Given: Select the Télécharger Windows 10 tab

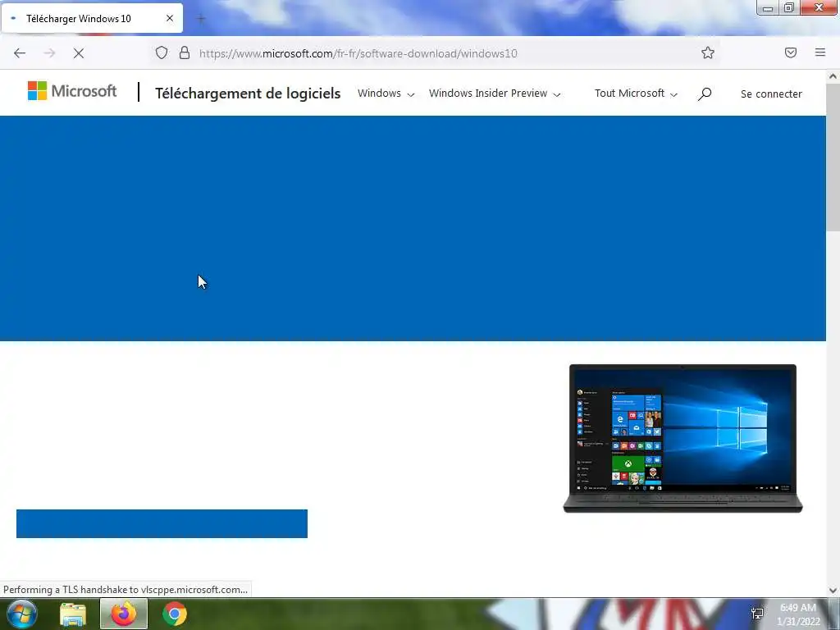Looking at the screenshot, I should [92, 18].
